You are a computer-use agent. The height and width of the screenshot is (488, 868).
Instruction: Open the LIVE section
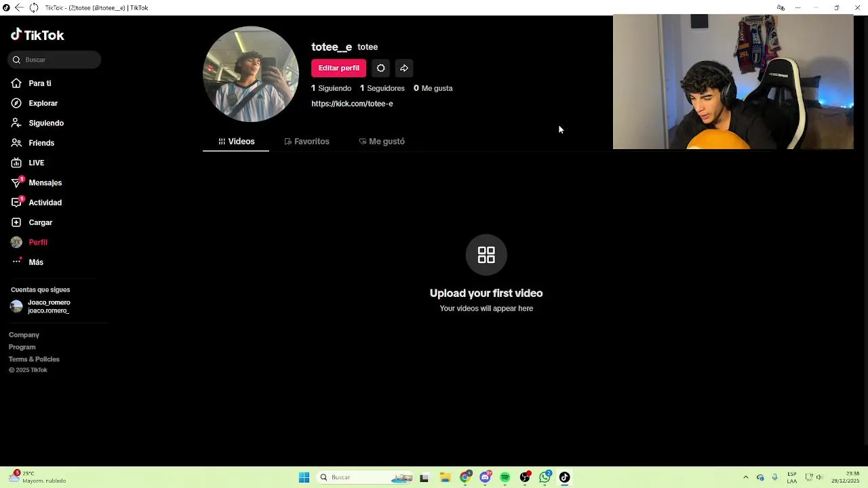[37, 163]
